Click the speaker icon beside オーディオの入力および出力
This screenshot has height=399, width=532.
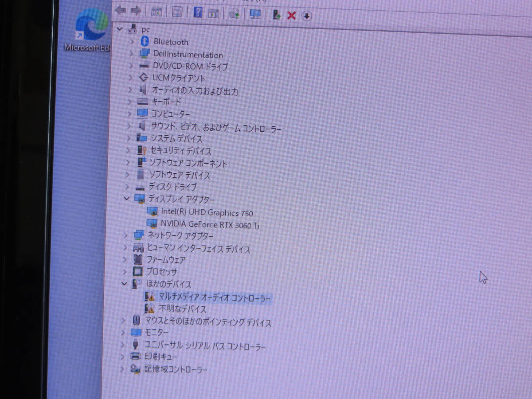pos(143,90)
